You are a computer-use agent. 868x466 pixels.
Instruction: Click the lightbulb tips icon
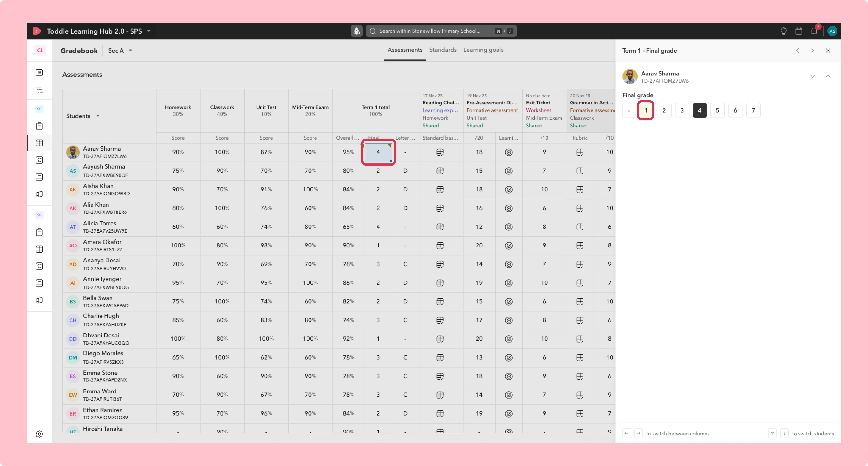tap(783, 31)
